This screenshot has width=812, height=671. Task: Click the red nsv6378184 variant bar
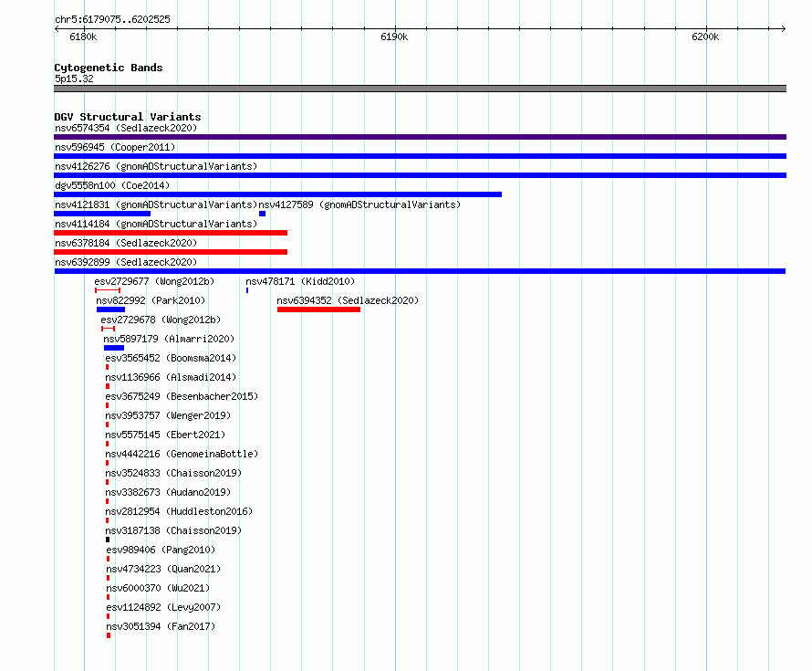[171, 252]
